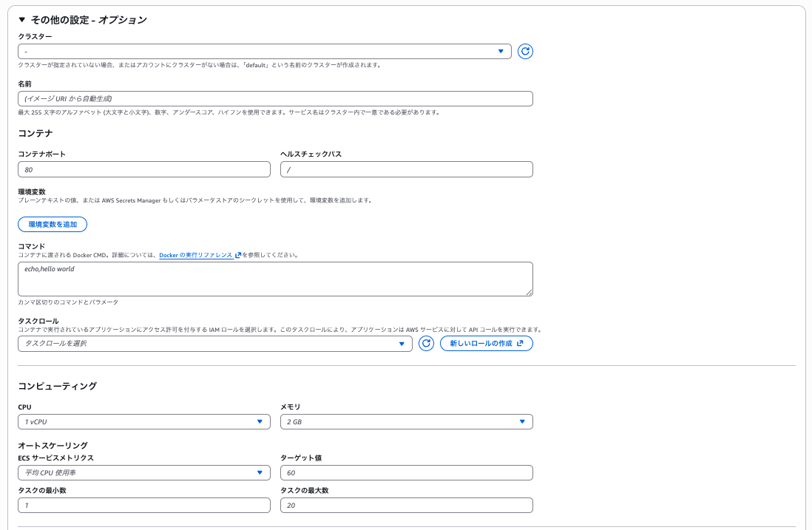Open the クラスター dropdown

(x=264, y=52)
